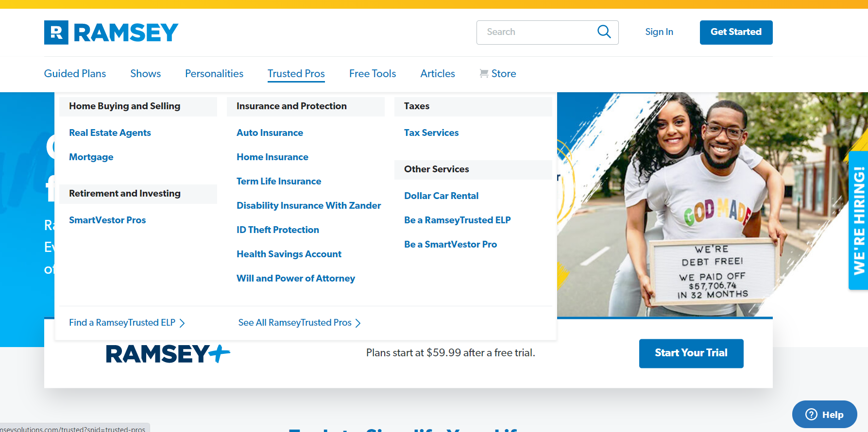
Task: Open Auto Insurance link
Action: pyautogui.click(x=270, y=133)
